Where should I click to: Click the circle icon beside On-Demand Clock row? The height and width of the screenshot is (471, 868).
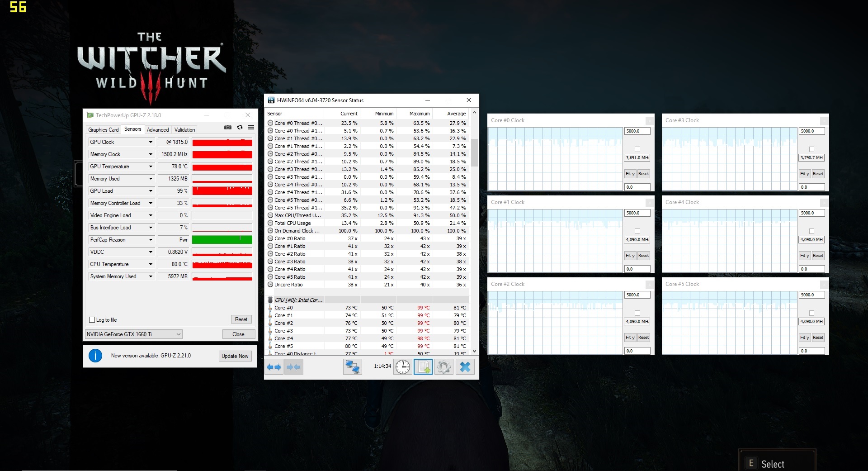270,231
